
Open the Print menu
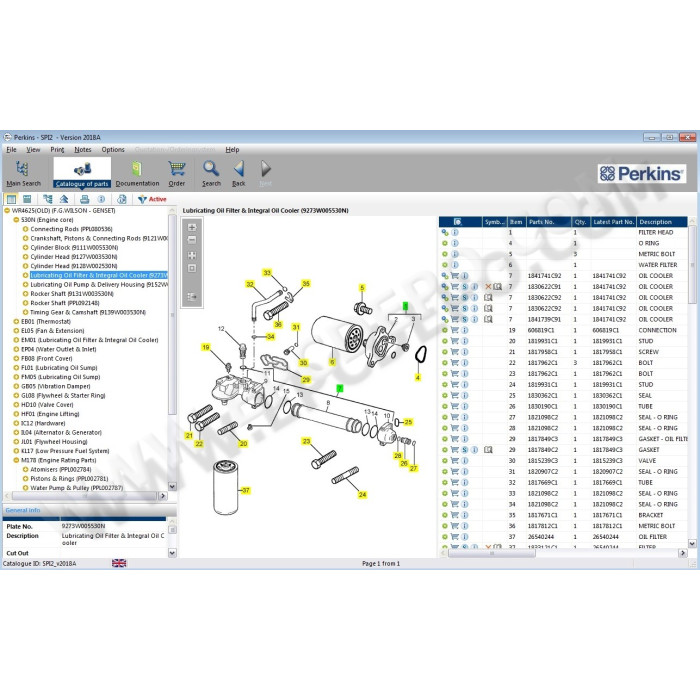click(57, 150)
